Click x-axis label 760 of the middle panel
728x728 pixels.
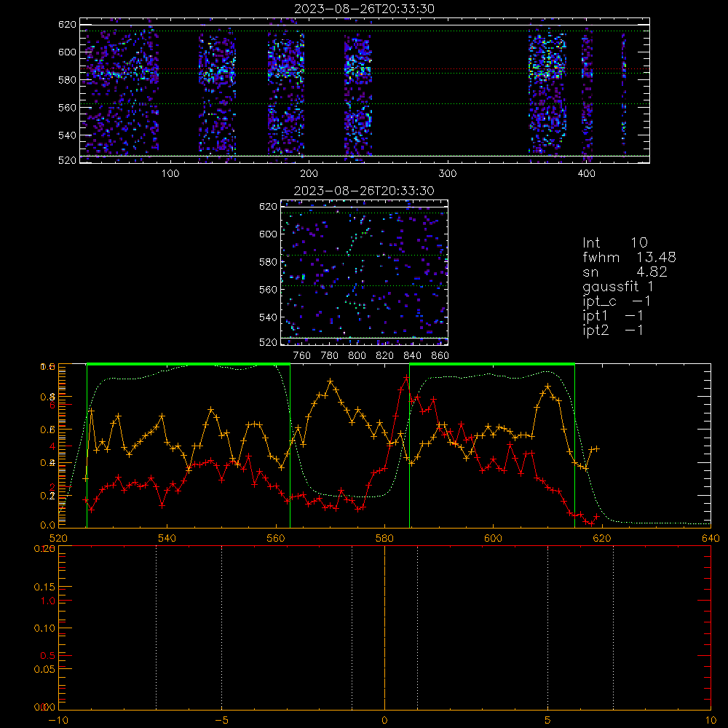(302, 356)
